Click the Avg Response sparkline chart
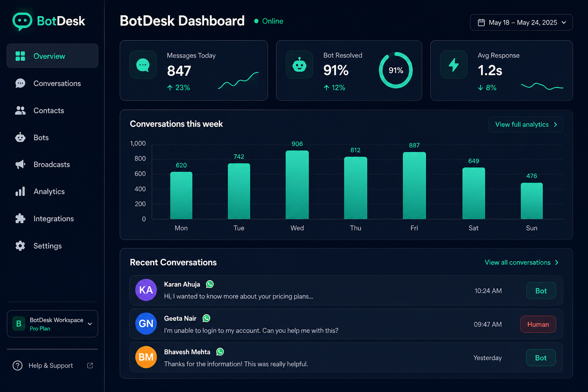Screen dimensions: 588x392 coord(542,86)
